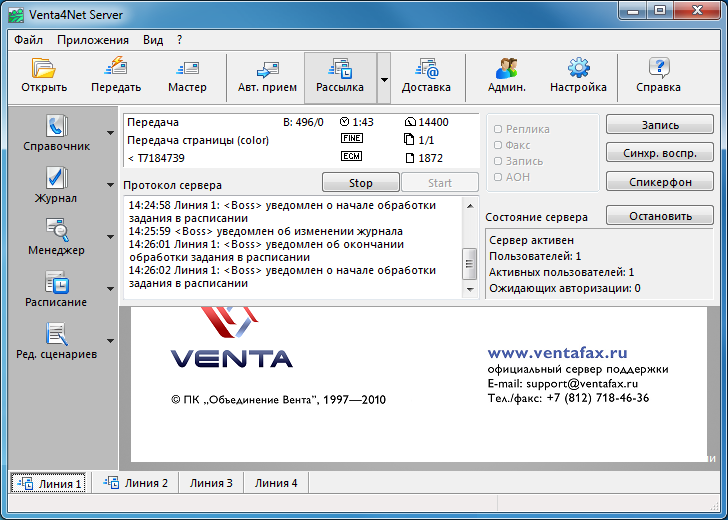This screenshot has width=728, height=522.
Task: Open the Справка help icon
Action: pyautogui.click(x=658, y=68)
